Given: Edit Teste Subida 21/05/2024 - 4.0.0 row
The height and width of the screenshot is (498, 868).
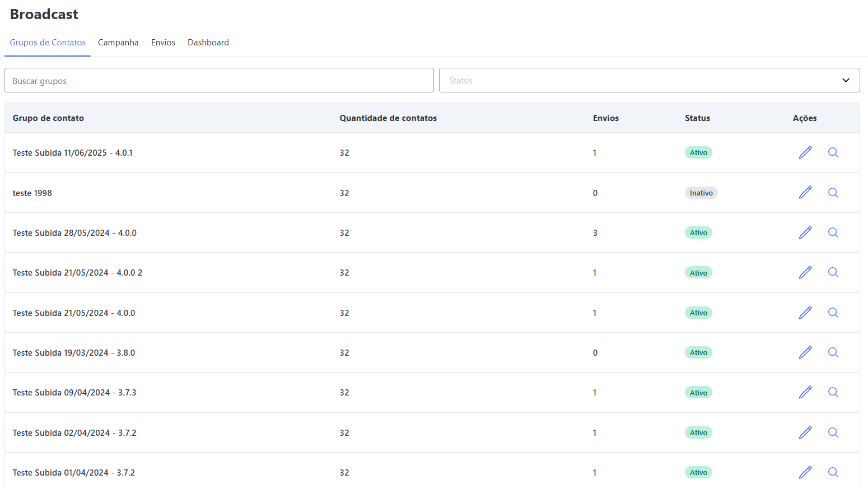Looking at the screenshot, I should pyautogui.click(x=805, y=313).
